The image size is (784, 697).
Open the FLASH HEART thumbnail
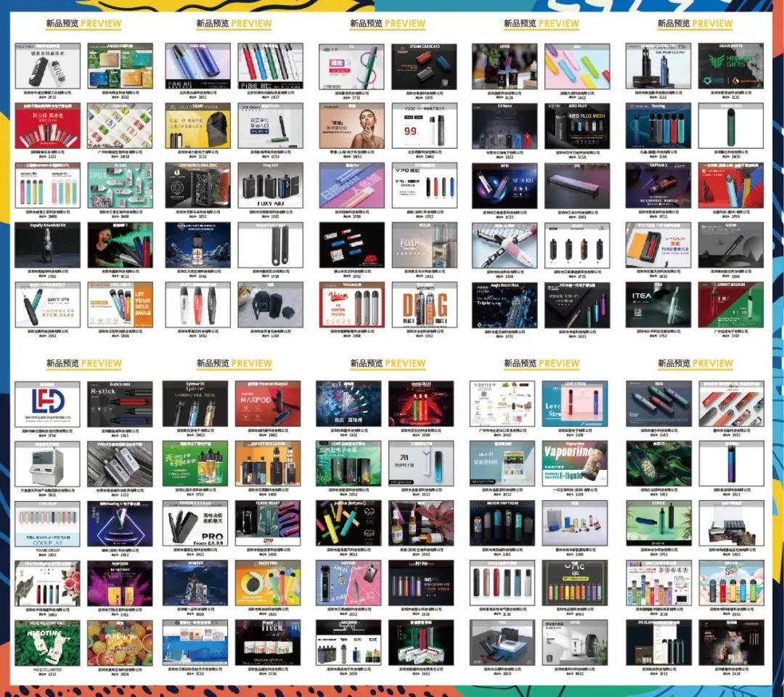(x=268, y=523)
